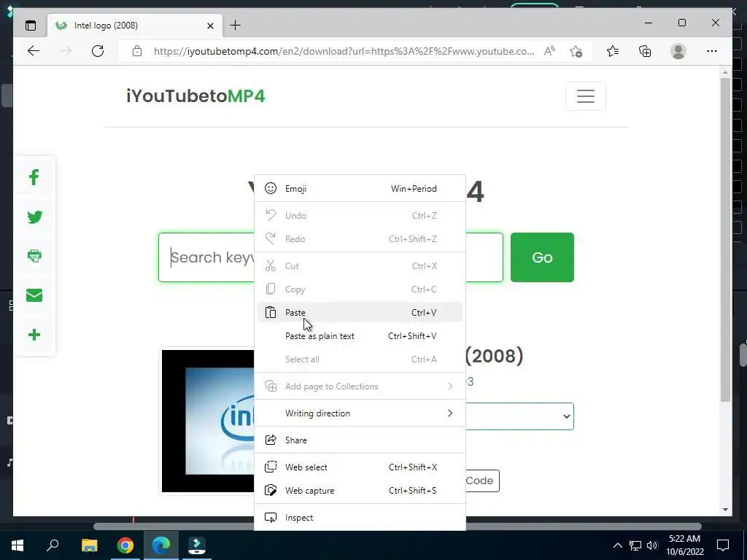Viewport: 747px width, 560px height.
Task: Expand Writing direction submenu
Action: tap(360, 413)
